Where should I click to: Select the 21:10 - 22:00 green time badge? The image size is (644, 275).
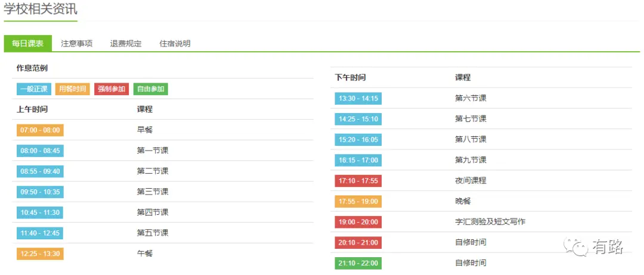coord(358,262)
